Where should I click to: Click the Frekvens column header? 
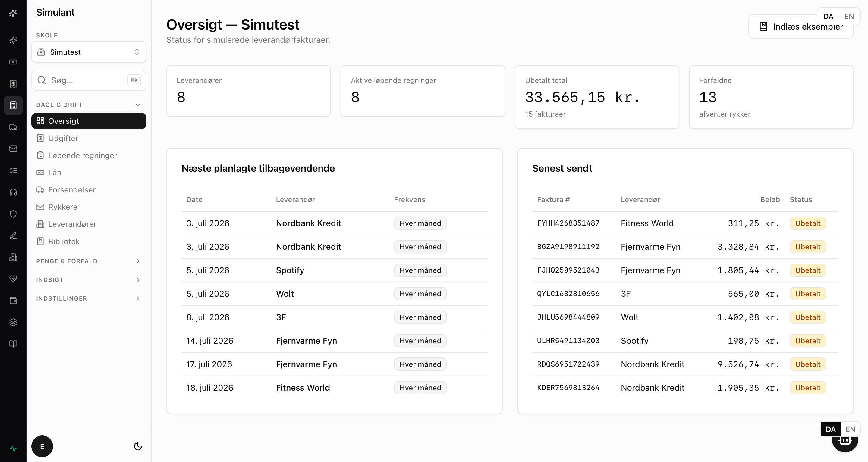tap(409, 199)
